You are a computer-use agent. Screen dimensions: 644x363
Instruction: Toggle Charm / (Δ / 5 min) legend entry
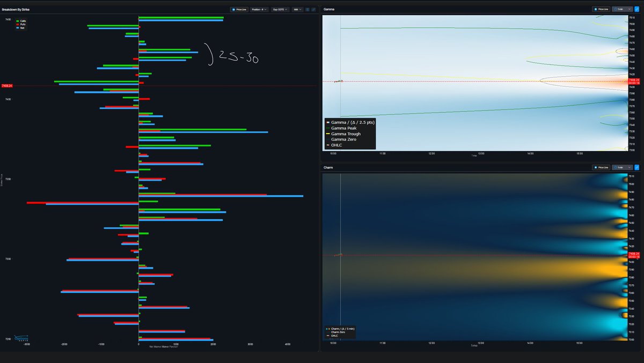340,328
